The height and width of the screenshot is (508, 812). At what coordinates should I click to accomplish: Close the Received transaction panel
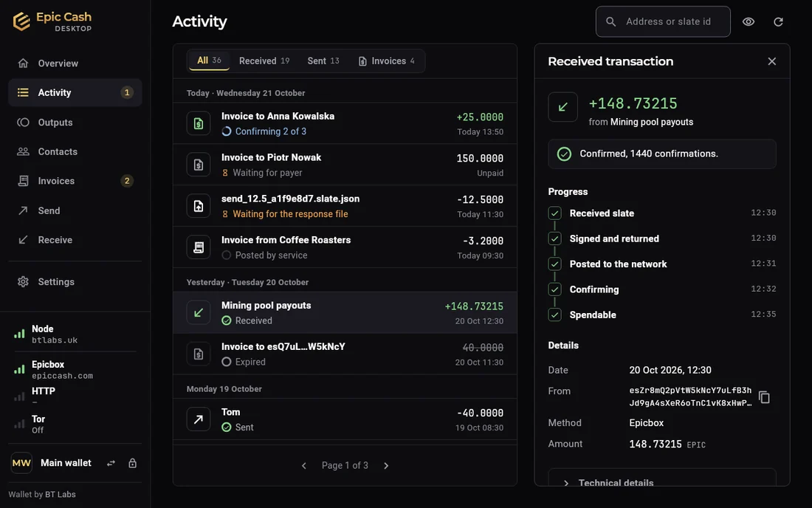coord(771,61)
